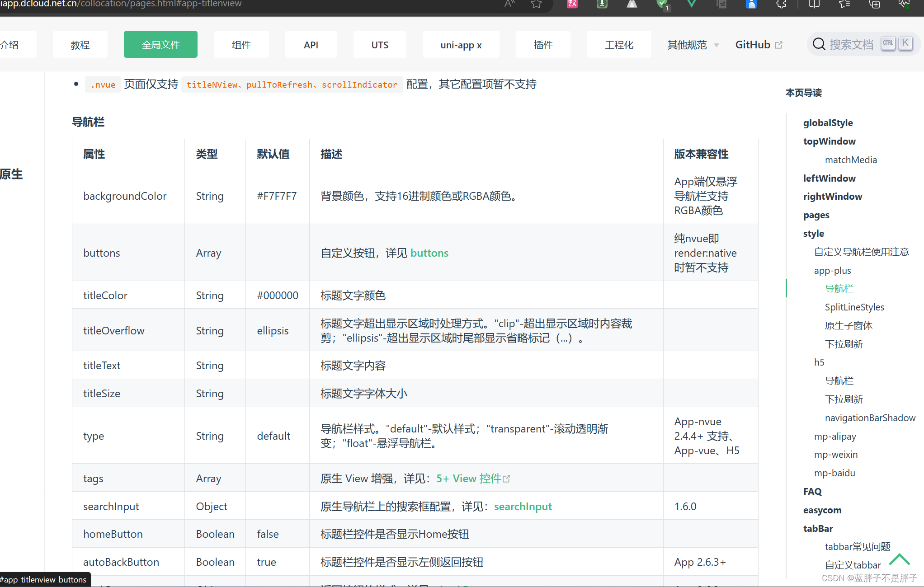The width and height of the screenshot is (924, 587).
Task: Go to h5 in outline
Action: pyautogui.click(x=819, y=362)
